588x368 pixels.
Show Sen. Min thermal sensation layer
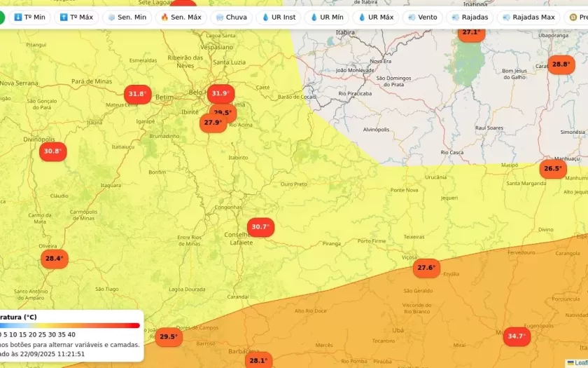pos(127,17)
